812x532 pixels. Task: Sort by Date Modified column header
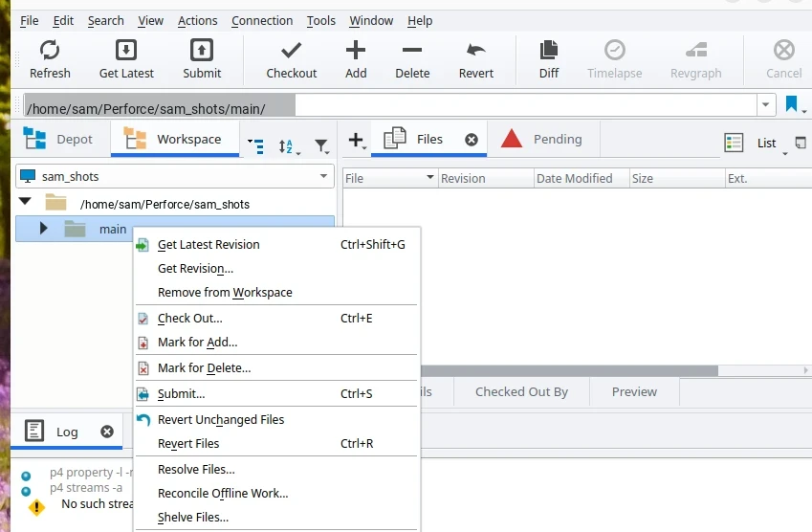582,178
